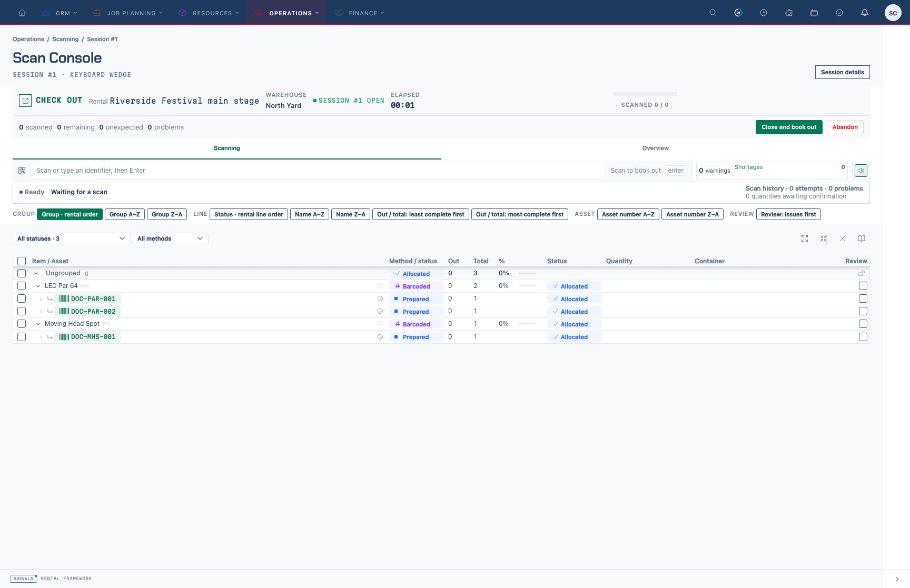Click Close and book out
This screenshot has width=910, height=588.
789,127
